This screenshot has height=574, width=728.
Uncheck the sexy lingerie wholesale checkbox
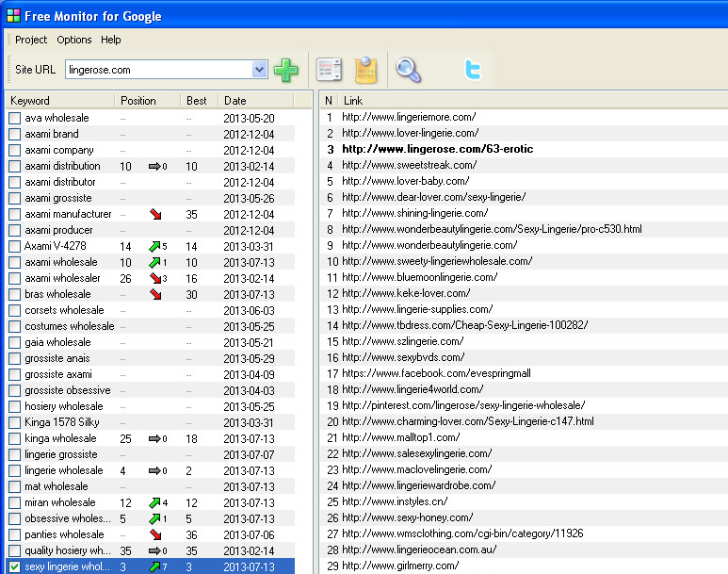[14, 567]
